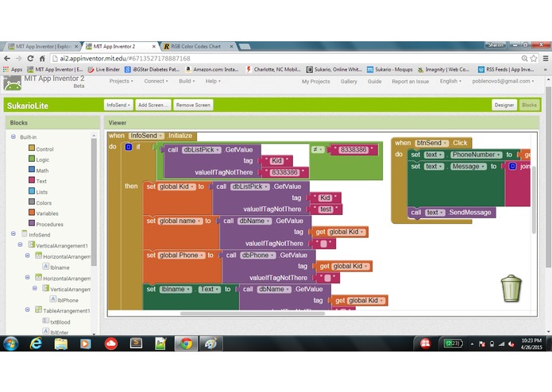
Task: Click the blue mutator icon on the if block
Action: coord(129,147)
